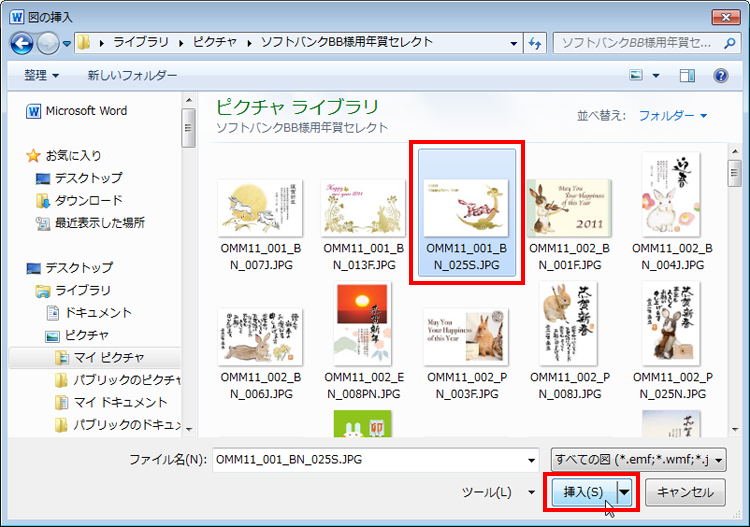Select thumbnail OMM11_002_BN_001F.JPG

[x=569, y=224]
